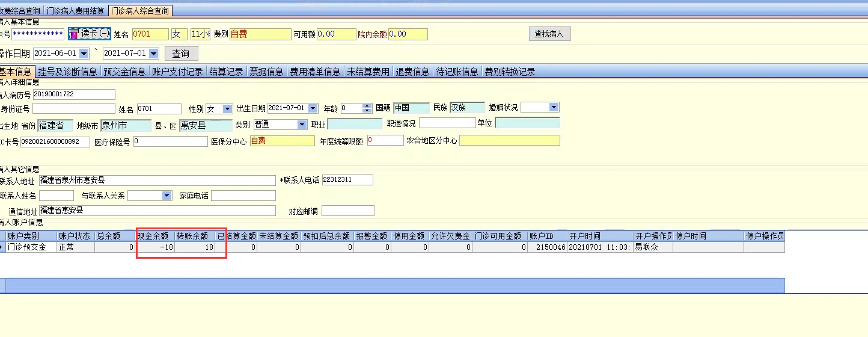This screenshot has height=337, width=868.
Task: Open the 出生日期 date picker dropdown
Action: pyautogui.click(x=313, y=109)
